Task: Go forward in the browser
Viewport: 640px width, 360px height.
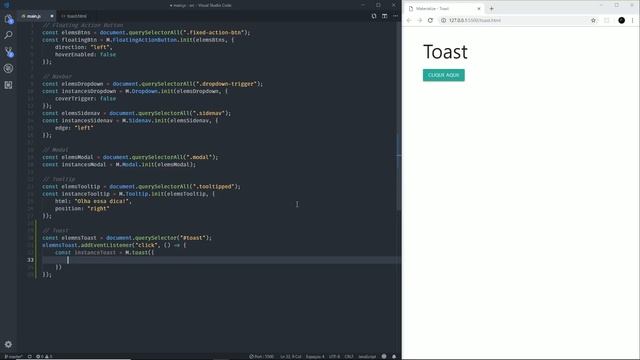Action: pyautogui.click(x=420, y=20)
